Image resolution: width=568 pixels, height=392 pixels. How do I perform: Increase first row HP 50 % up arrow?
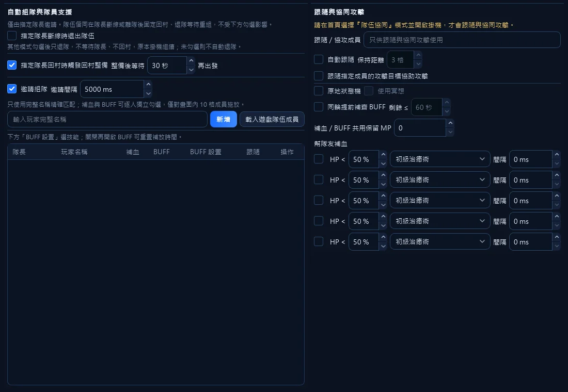383,155
